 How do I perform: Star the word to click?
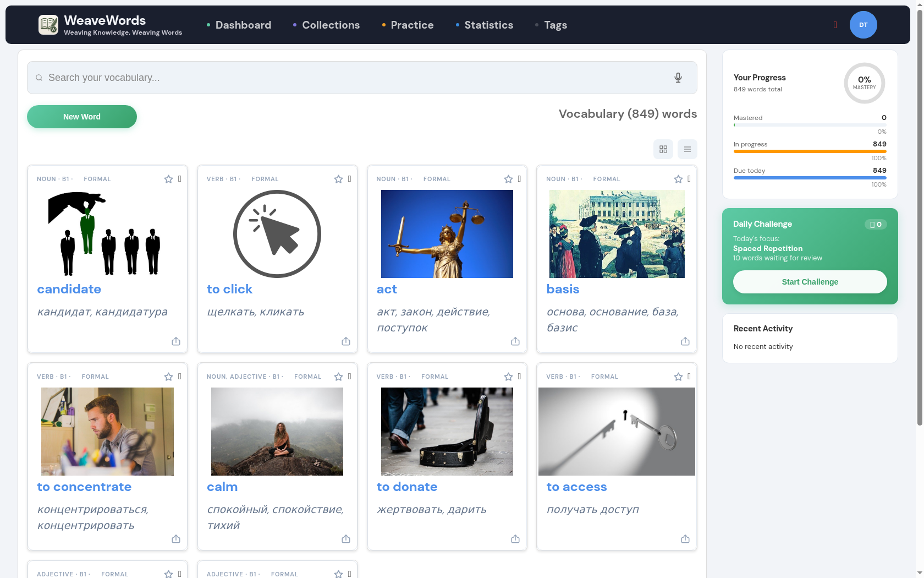[338, 179]
